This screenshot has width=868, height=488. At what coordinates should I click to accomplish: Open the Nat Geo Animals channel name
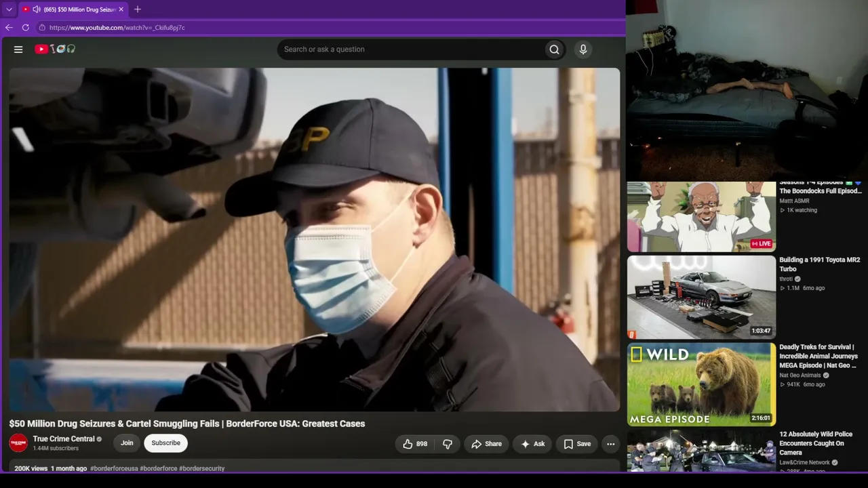(800, 375)
